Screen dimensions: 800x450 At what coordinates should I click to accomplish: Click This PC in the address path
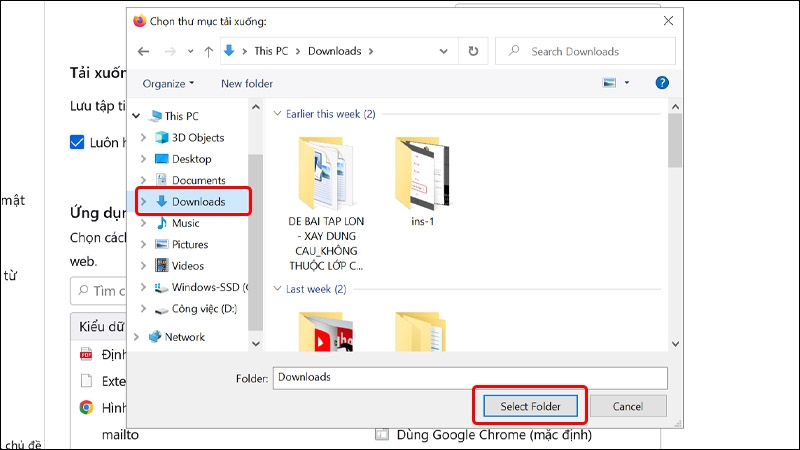(x=271, y=51)
